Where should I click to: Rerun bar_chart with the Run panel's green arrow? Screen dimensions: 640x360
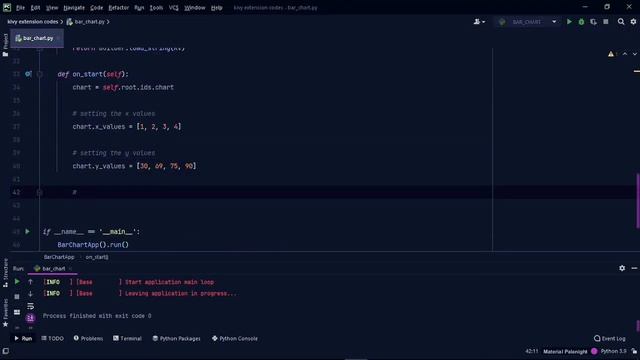(17, 282)
